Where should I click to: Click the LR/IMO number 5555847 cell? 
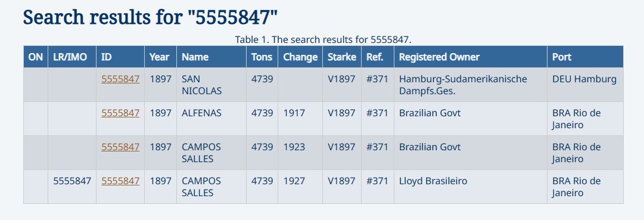coord(72,187)
